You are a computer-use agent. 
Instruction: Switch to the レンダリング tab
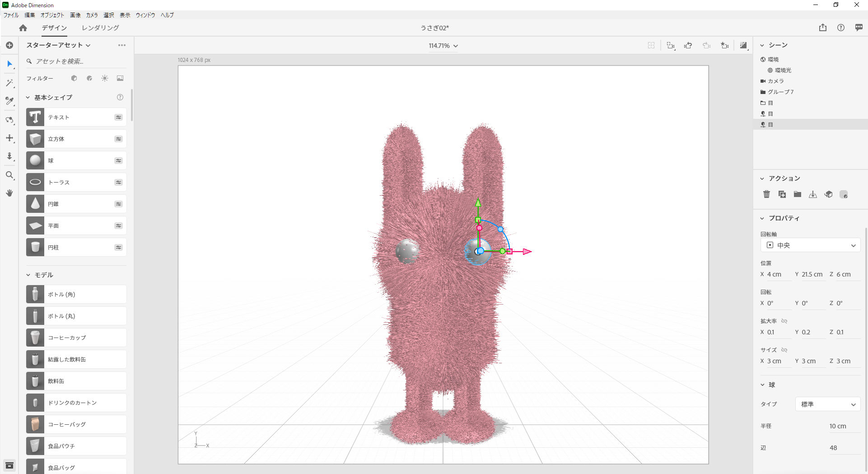pos(100,28)
